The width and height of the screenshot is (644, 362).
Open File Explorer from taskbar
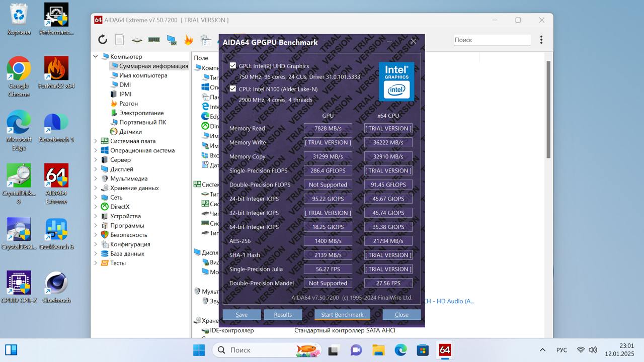coord(378,350)
